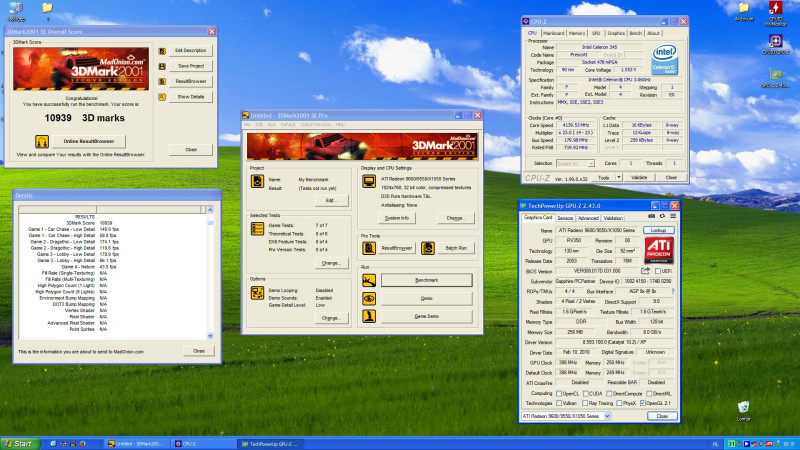This screenshot has width=800, height=450.
Task: Click the Benchmark button
Action: tap(427, 280)
